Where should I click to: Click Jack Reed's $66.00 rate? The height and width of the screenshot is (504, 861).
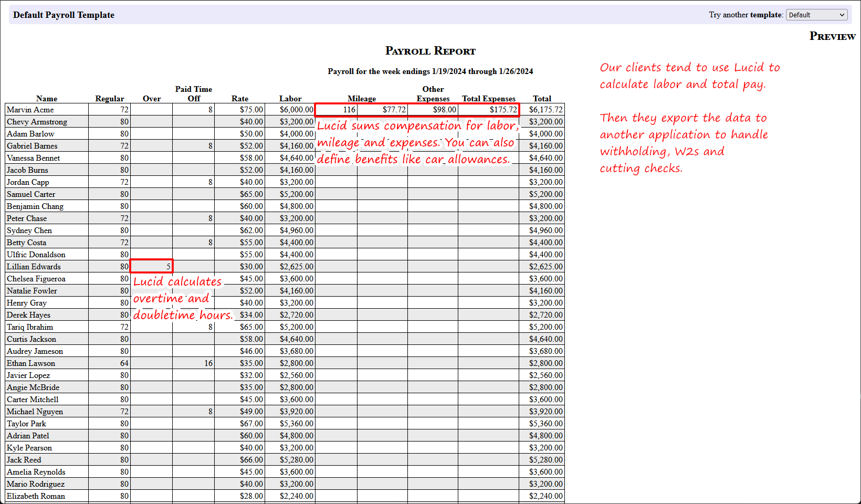240,460
